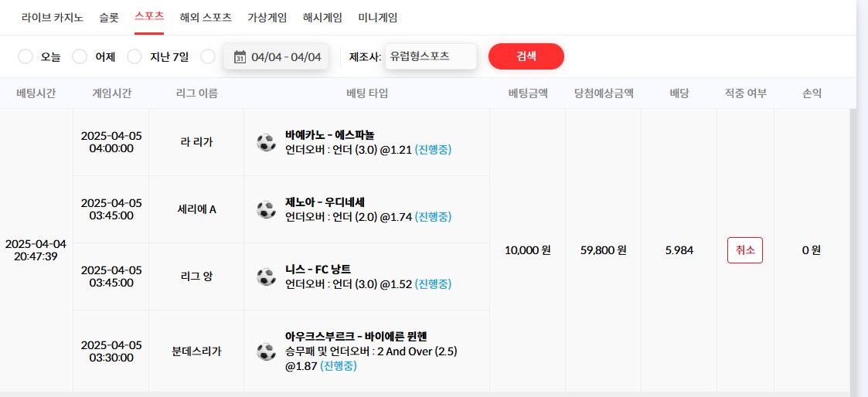The height and width of the screenshot is (397, 868).
Task: Select the 오늘 radio button
Action: [26, 56]
